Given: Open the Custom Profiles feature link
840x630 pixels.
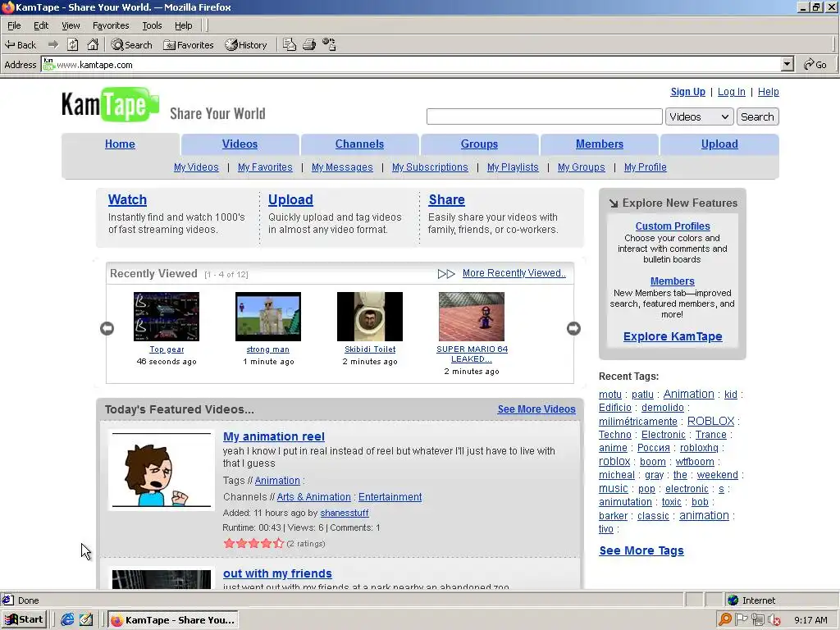Looking at the screenshot, I should click(x=673, y=226).
